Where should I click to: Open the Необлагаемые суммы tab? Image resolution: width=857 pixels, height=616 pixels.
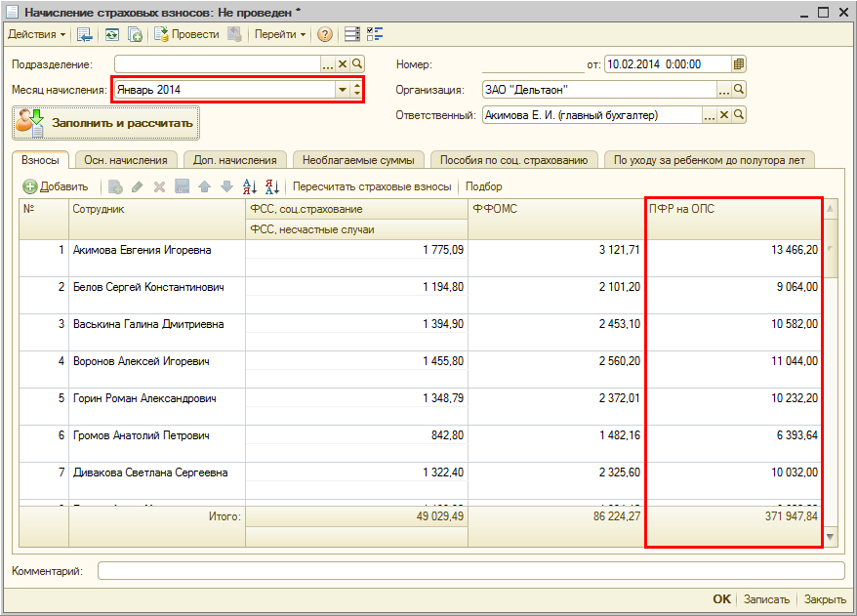click(358, 160)
